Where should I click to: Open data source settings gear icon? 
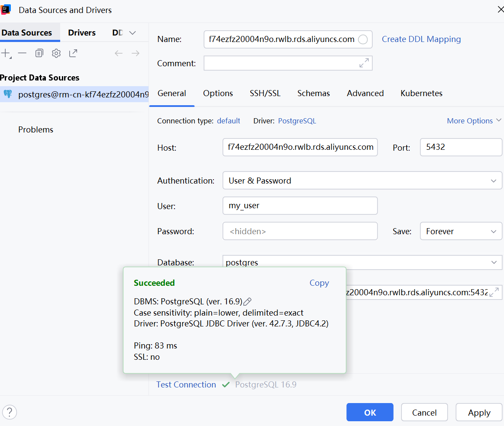pyautogui.click(x=56, y=53)
